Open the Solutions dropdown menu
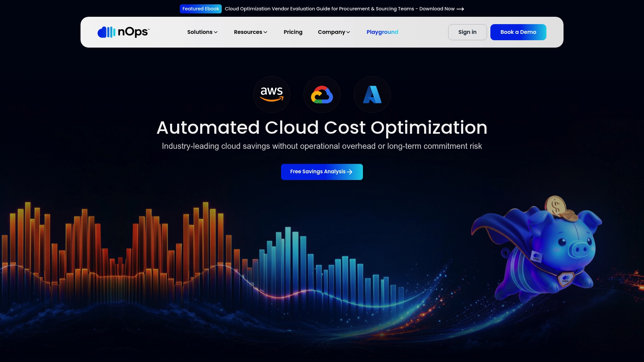Screen dimensions: 644x362 (202, 32)
